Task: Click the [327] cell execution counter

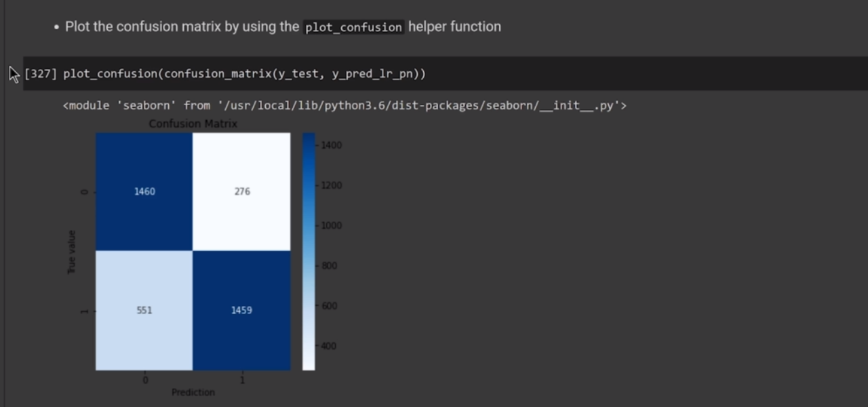Action: 40,74
